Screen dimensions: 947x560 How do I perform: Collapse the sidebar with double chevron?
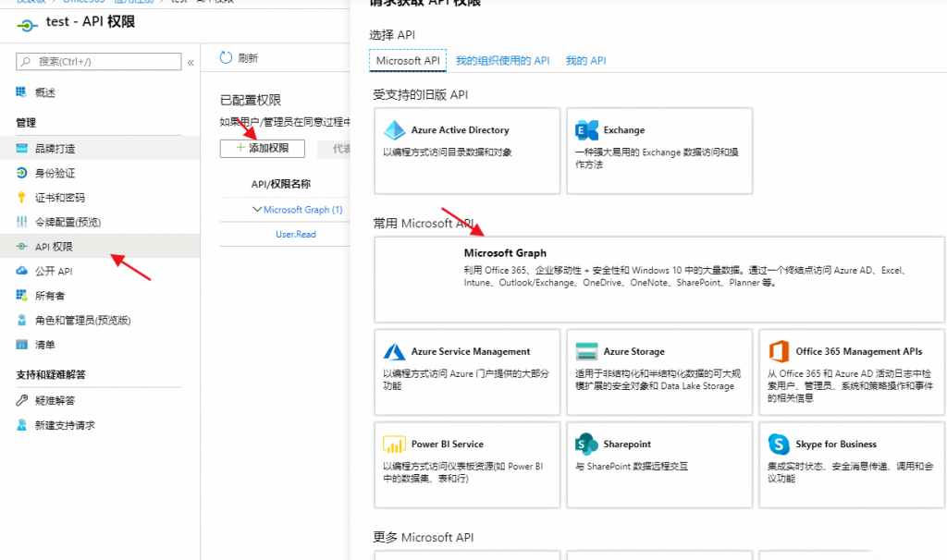191,62
